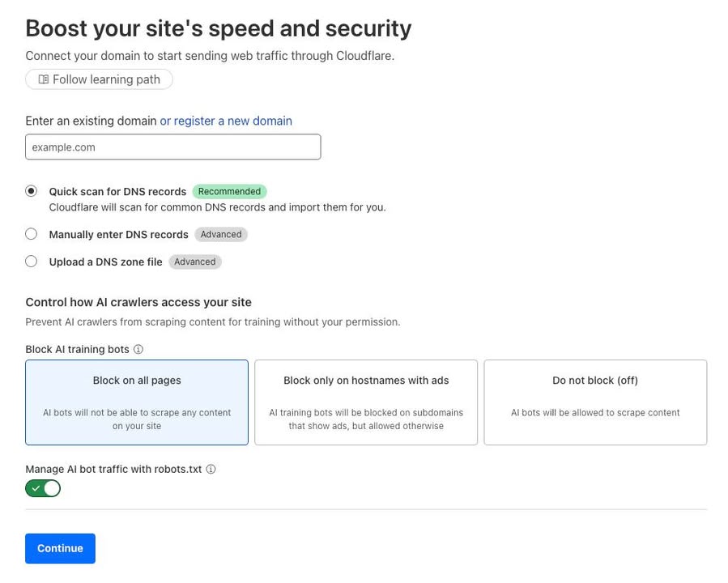Open info icon beside Manage AI bot traffic
728x583 pixels.
coord(211,469)
